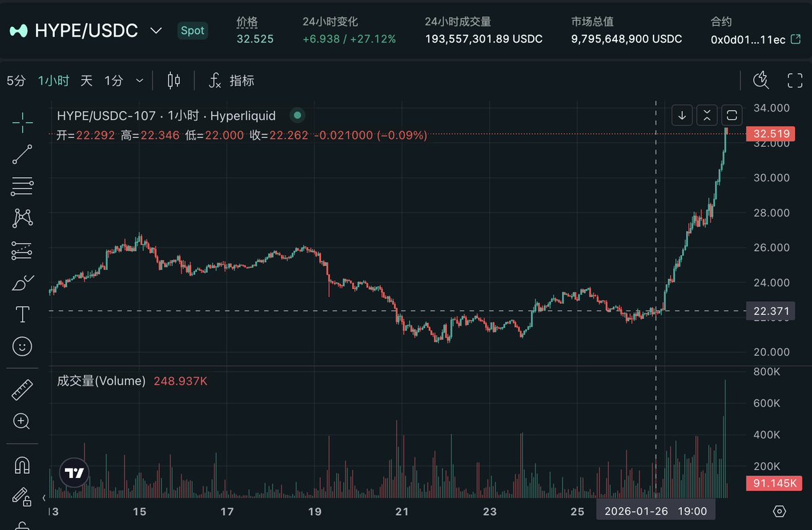Viewport: 812px width, 530px height.
Task: Click the crosshair price label 22.371
Action: click(x=771, y=311)
